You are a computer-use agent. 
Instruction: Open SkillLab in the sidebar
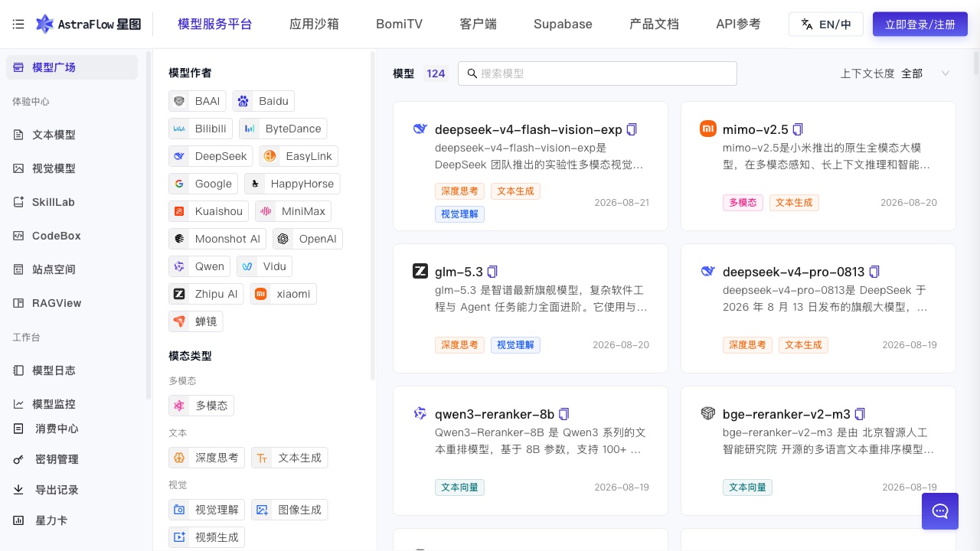coord(72,202)
